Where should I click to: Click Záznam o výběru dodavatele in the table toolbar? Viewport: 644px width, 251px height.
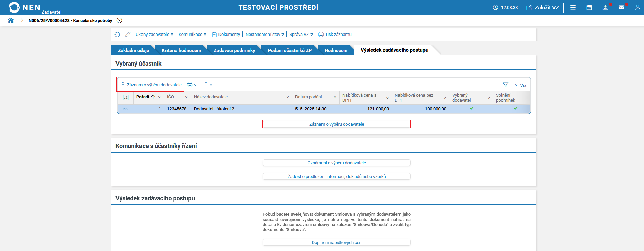click(151, 85)
